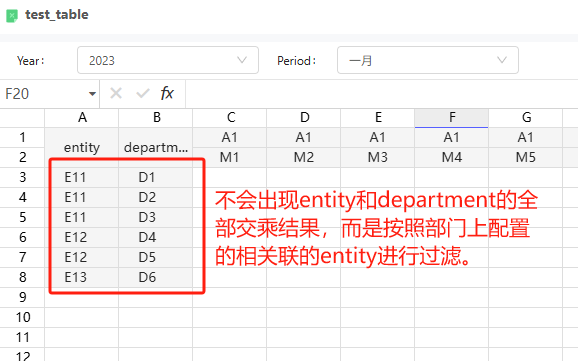Click the D6 department cell
The image size is (578, 361).
pyautogui.click(x=156, y=277)
